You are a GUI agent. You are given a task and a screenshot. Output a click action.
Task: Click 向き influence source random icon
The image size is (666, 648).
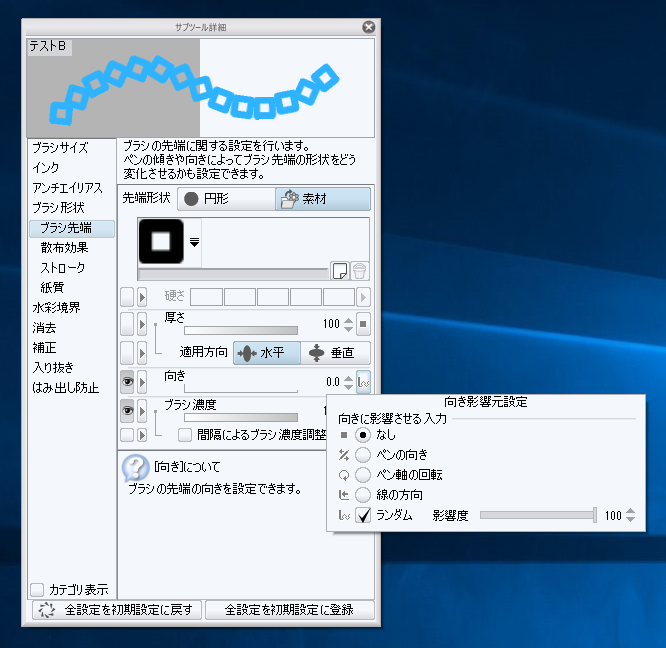click(363, 382)
